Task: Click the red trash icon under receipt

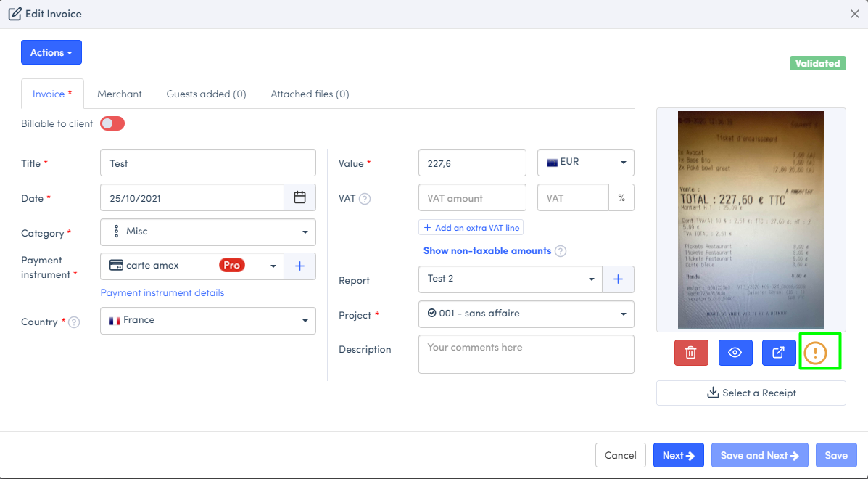Action: (x=691, y=353)
